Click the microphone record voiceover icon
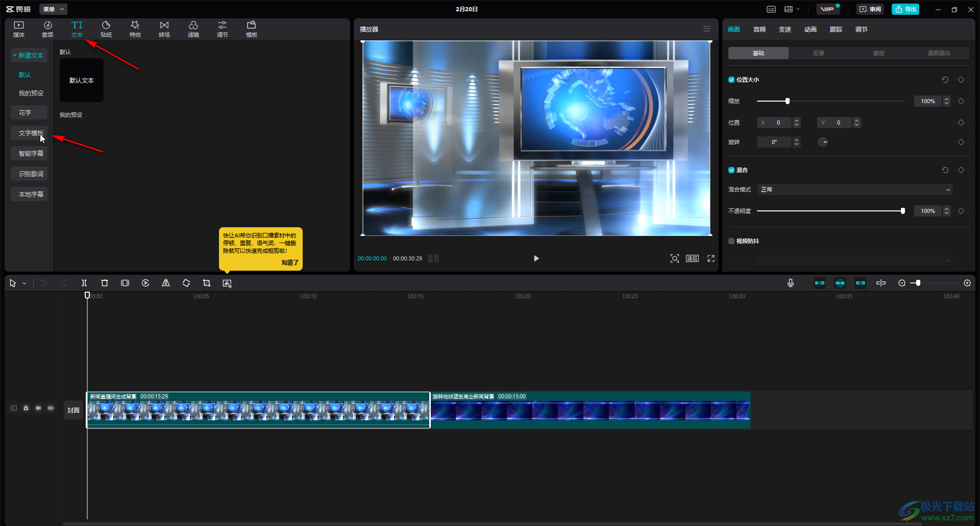The image size is (980, 526). coord(791,283)
